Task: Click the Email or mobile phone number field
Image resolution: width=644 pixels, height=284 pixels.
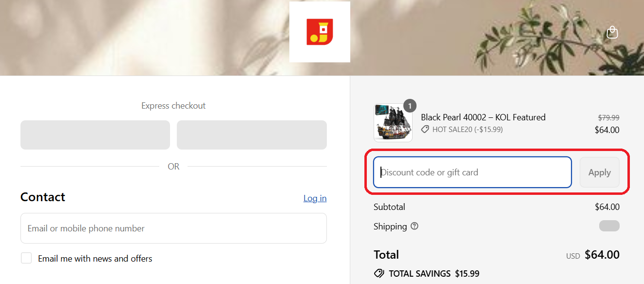Action: tap(173, 228)
